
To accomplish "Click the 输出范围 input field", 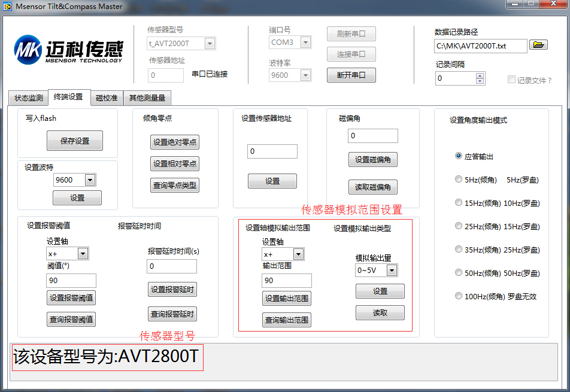I will (287, 281).
